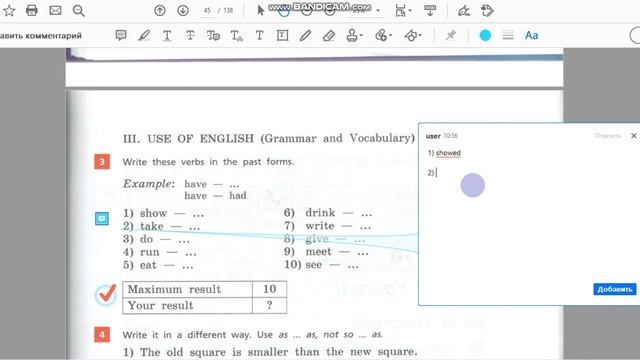This screenshot has height=360, width=640.
Task: Open the attach file dropdown
Action: point(383,36)
